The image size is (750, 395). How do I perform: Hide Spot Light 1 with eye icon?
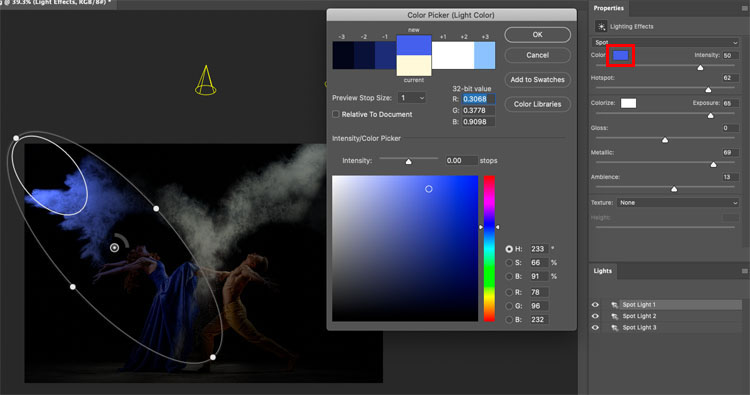coord(595,305)
